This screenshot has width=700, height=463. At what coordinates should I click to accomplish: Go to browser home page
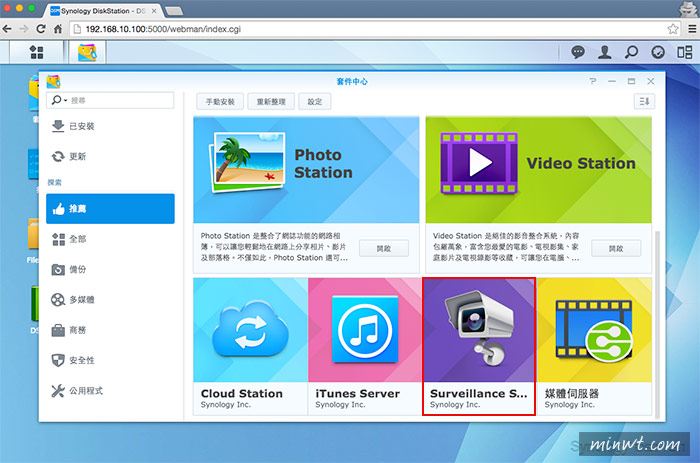(58, 29)
